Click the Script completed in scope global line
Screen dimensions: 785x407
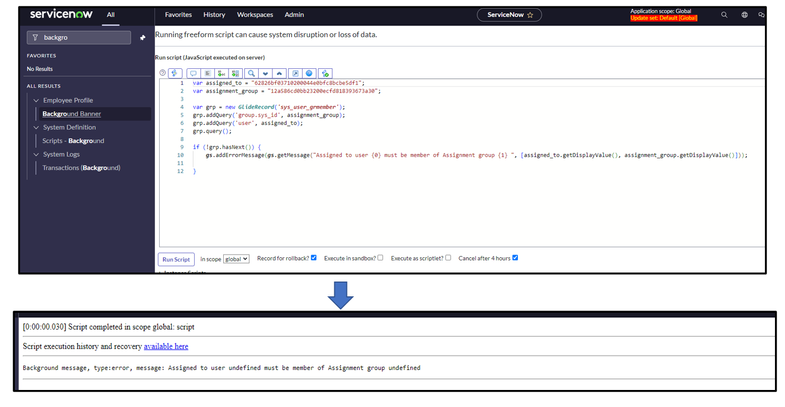coord(109,327)
